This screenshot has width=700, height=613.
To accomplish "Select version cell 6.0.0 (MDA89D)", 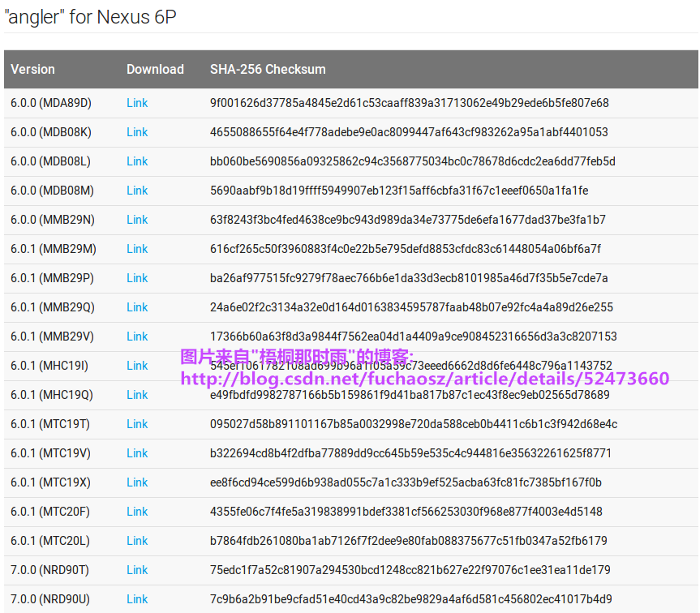I will [51, 103].
